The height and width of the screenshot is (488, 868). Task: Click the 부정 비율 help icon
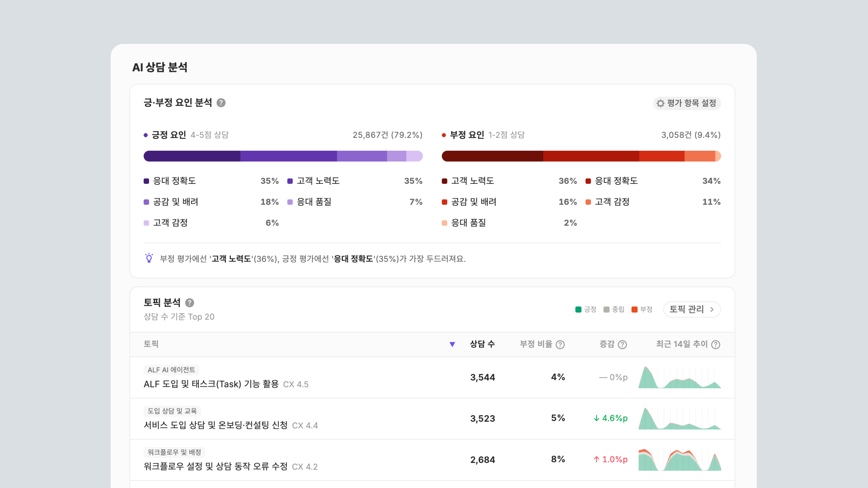560,345
